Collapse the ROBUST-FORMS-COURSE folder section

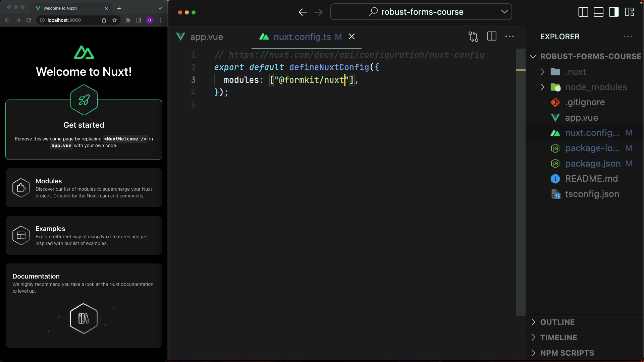[585, 56]
